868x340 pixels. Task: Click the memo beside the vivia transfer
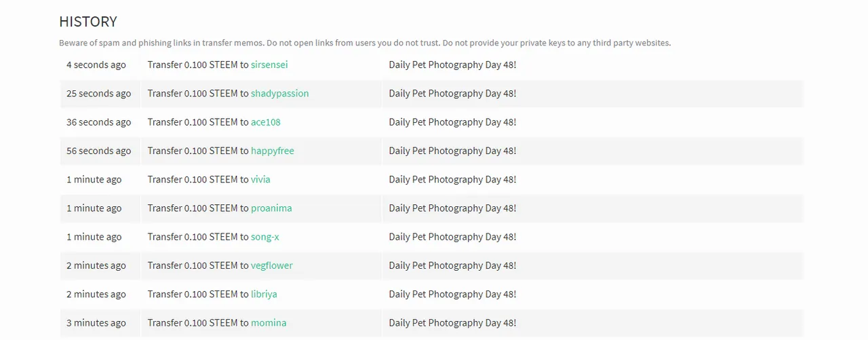452,180
